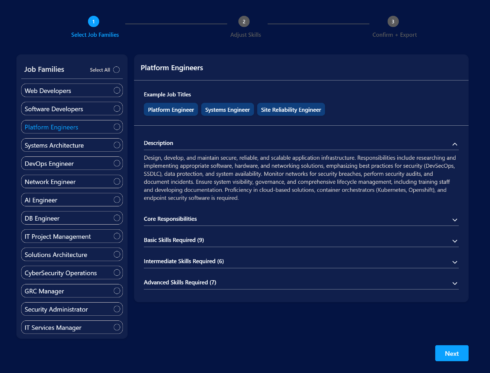490x373 pixels.
Task: Open the GRC Manager job family
Action: pyautogui.click(x=72, y=291)
